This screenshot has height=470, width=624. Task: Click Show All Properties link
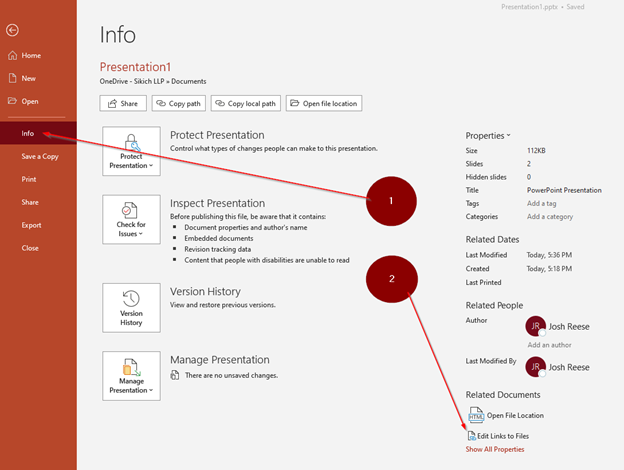point(494,450)
